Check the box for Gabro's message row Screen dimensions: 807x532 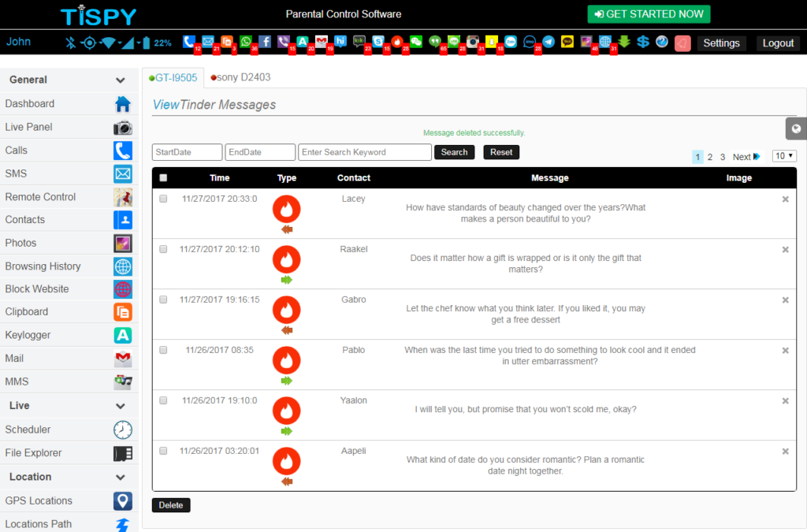click(163, 299)
